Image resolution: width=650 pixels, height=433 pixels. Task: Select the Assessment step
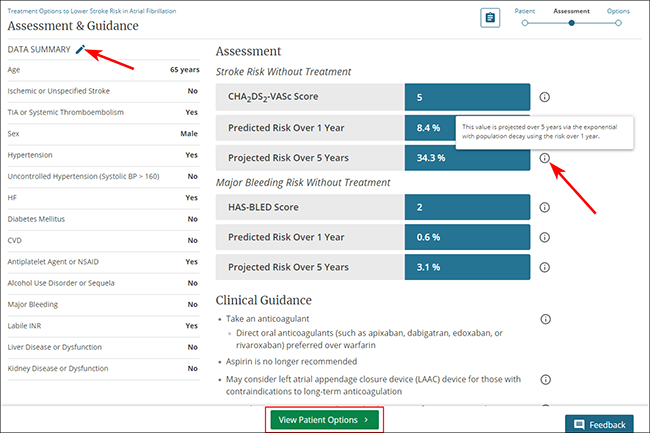[x=571, y=11]
